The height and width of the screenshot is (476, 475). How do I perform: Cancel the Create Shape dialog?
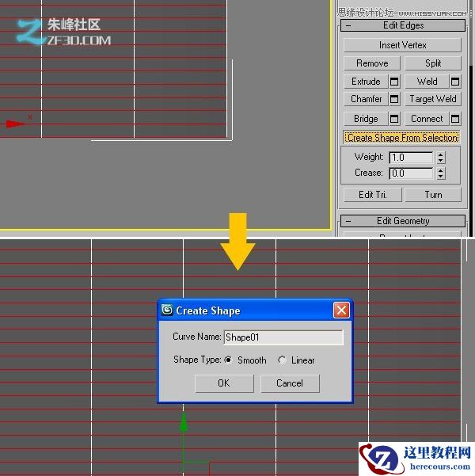click(x=290, y=383)
